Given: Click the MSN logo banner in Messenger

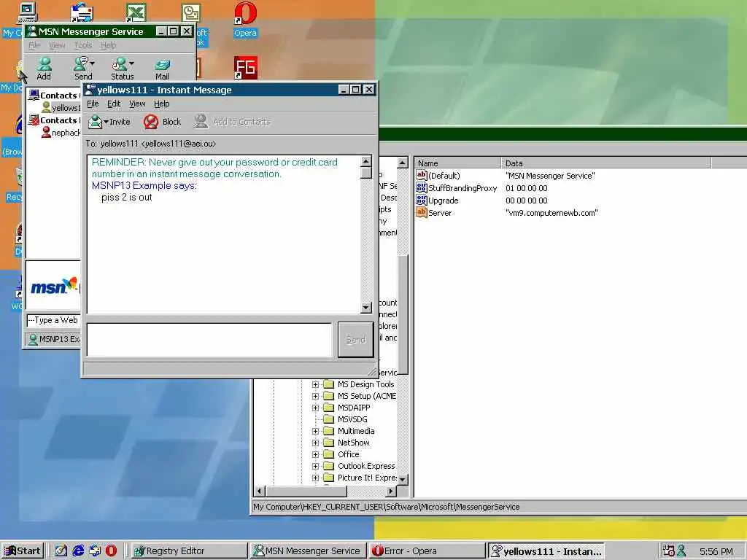Looking at the screenshot, I should click(x=53, y=286).
